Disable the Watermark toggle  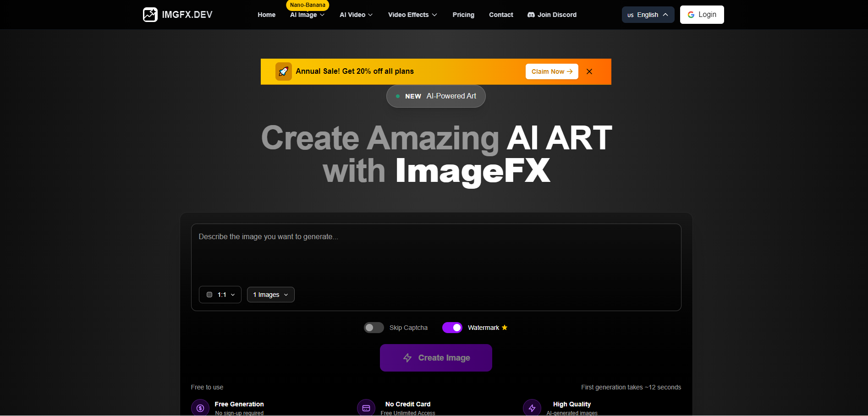452,327
